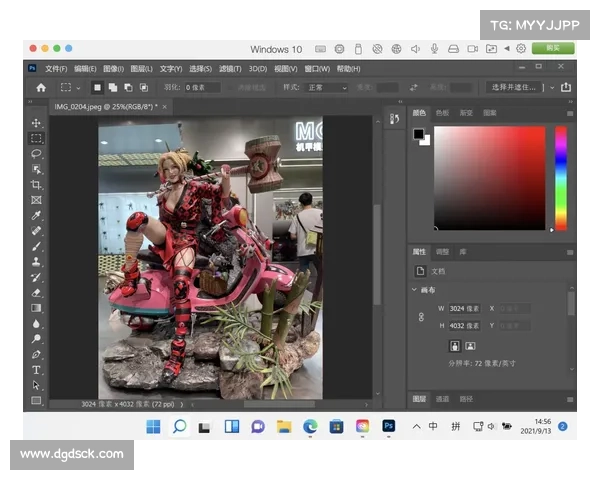
Task: Close the IMG_0204.jpeg document tab
Action: pyautogui.click(x=165, y=107)
